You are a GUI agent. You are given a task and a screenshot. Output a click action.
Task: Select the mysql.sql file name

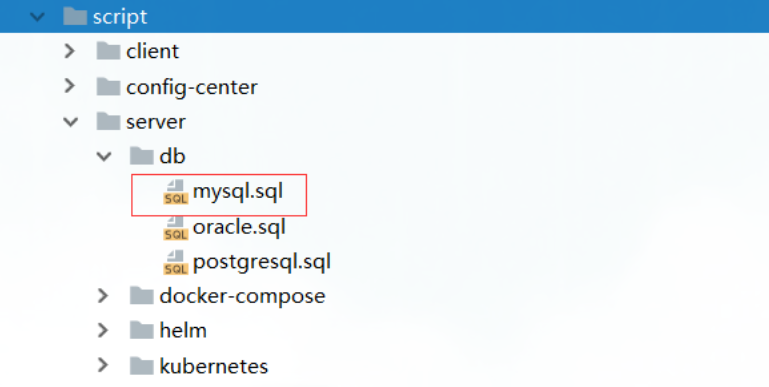click(x=238, y=192)
